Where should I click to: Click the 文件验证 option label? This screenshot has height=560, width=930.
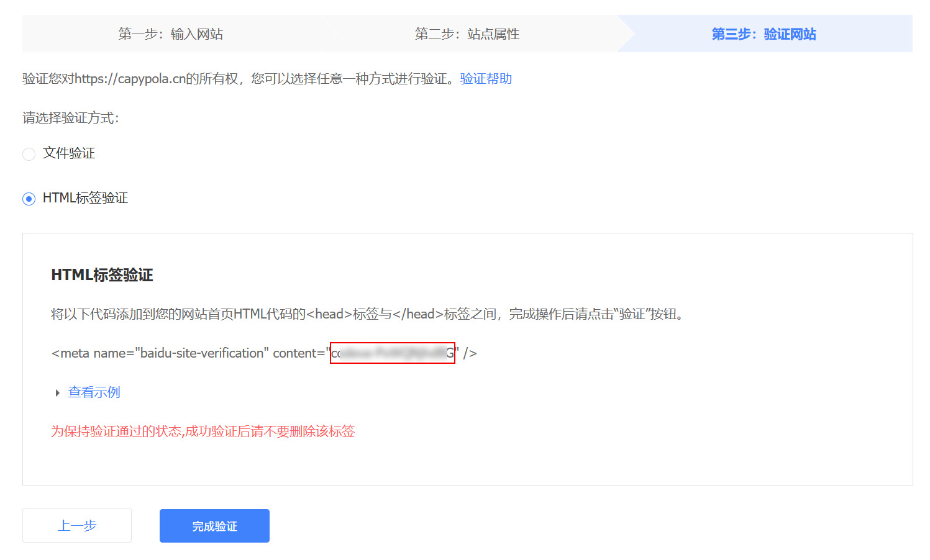point(69,153)
